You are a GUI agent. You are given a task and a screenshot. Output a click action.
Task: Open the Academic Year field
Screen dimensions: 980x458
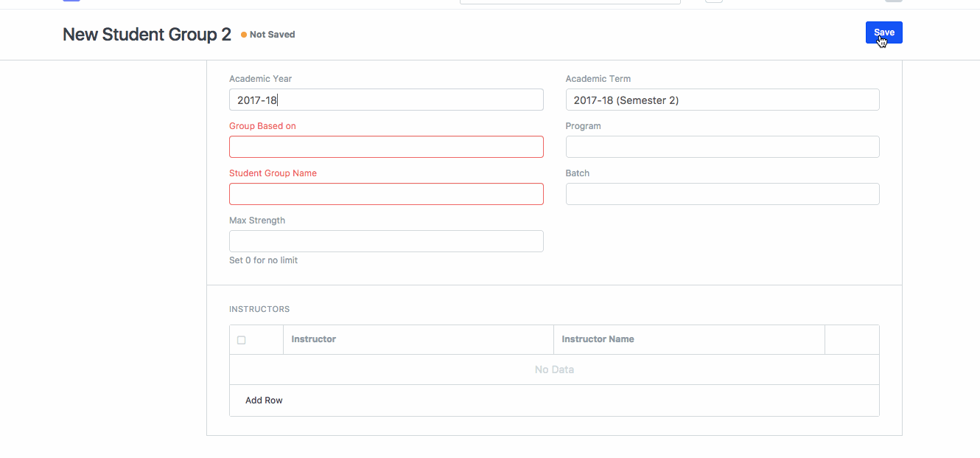click(x=386, y=100)
